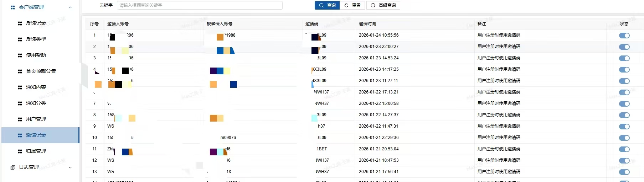Image resolution: width=644 pixels, height=182 pixels.
Task: Click the icon beside 反馈记录
Action: 20,23
